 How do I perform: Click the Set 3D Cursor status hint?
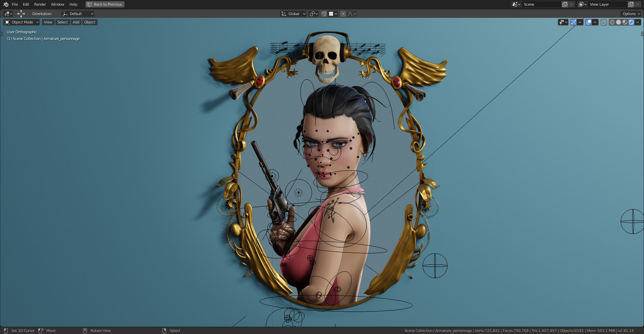[23, 331]
